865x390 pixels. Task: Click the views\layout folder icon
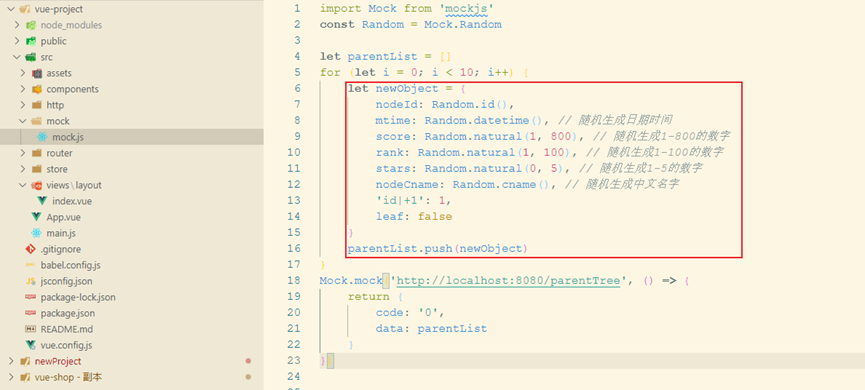point(37,185)
